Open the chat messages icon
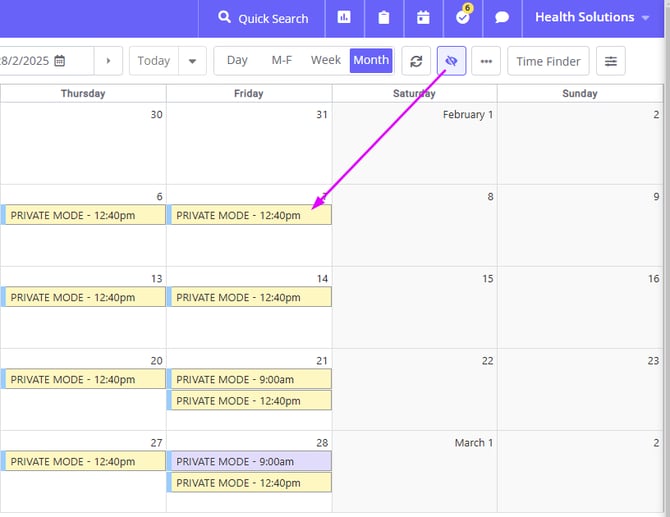 click(x=502, y=18)
